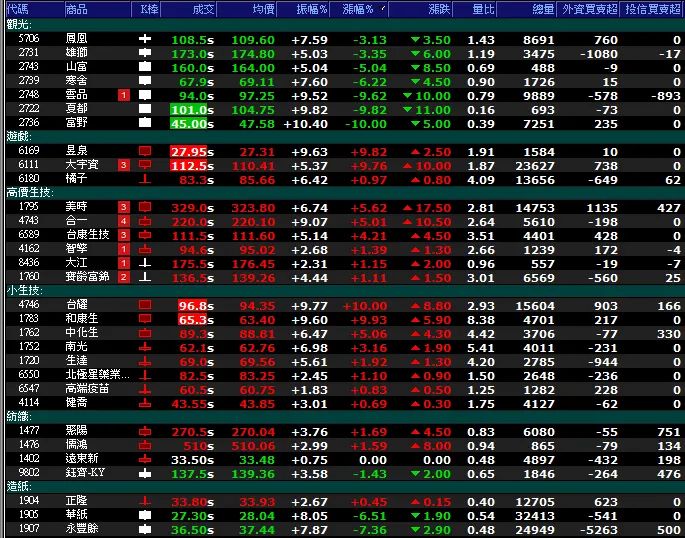The width and height of the screenshot is (685, 538).
Task: Click the K棒 icon for 遠東新 1402
Action: (145, 459)
